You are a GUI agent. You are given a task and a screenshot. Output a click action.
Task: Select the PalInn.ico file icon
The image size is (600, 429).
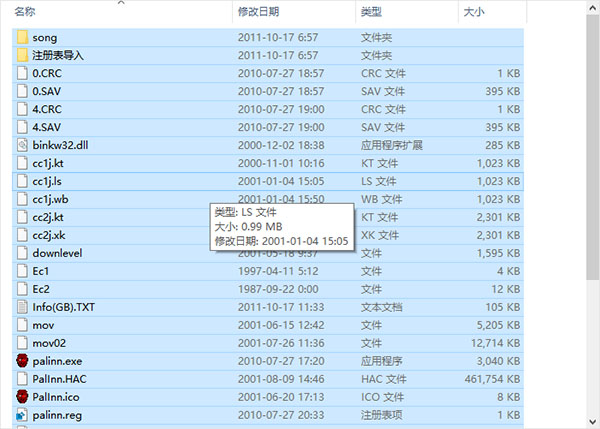point(23,396)
